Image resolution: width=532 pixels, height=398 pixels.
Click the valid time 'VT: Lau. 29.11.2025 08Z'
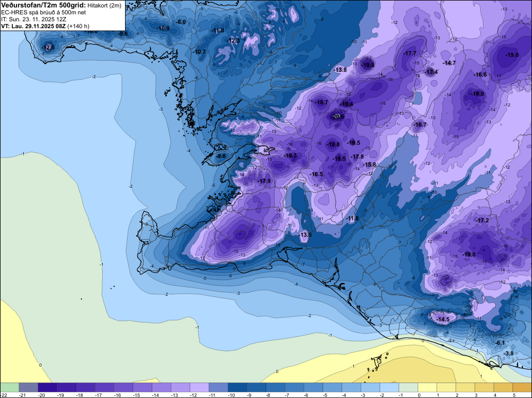click(33, 26)
